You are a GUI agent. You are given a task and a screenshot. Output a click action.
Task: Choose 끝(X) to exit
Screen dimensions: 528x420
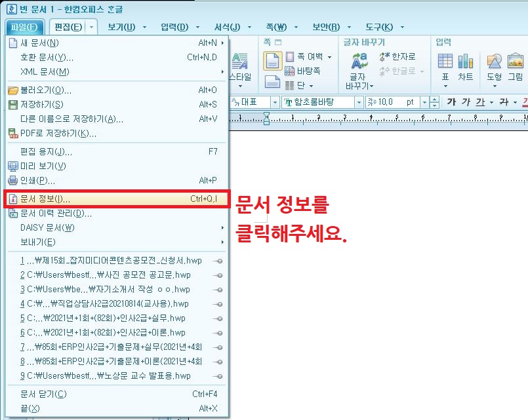coord(117,409)
